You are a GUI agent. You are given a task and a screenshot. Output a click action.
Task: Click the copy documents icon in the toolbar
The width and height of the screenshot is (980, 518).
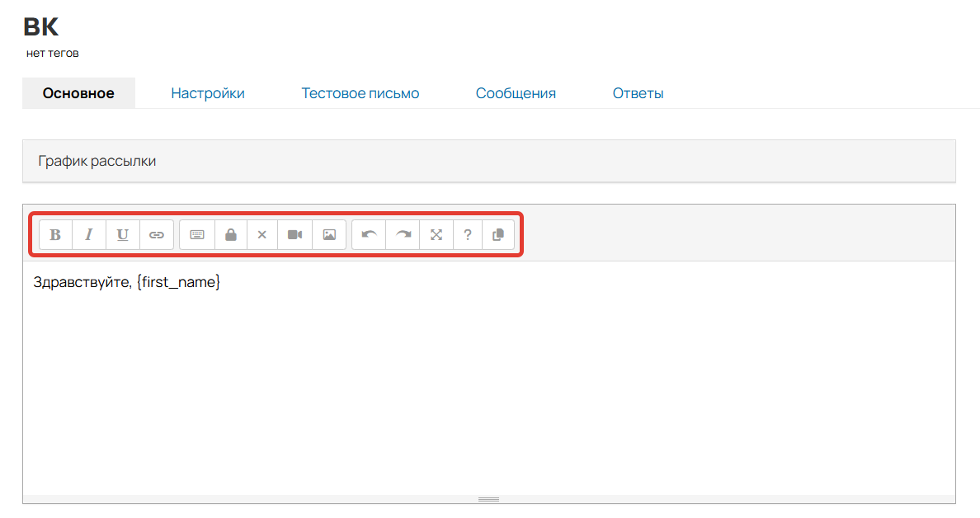click(x=498, y=235)
